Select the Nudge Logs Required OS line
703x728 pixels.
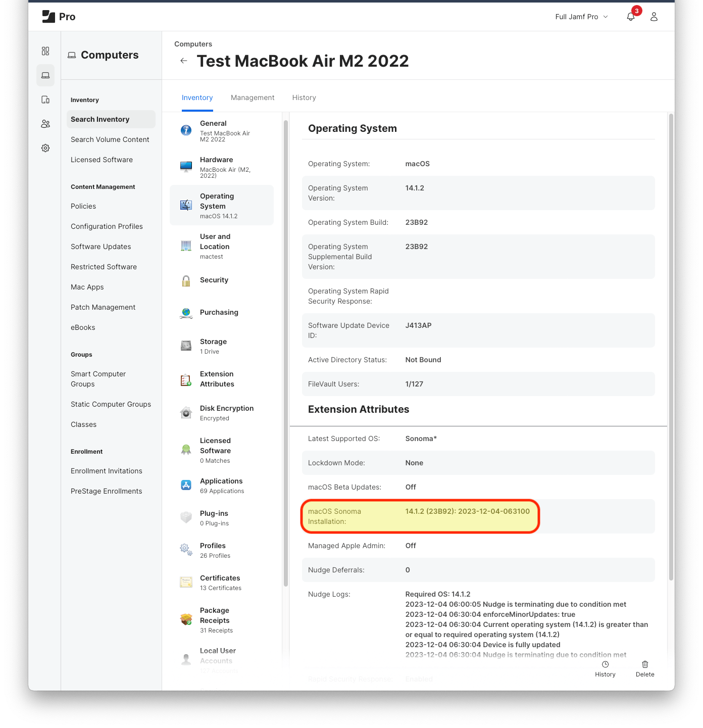click(438, 594)
